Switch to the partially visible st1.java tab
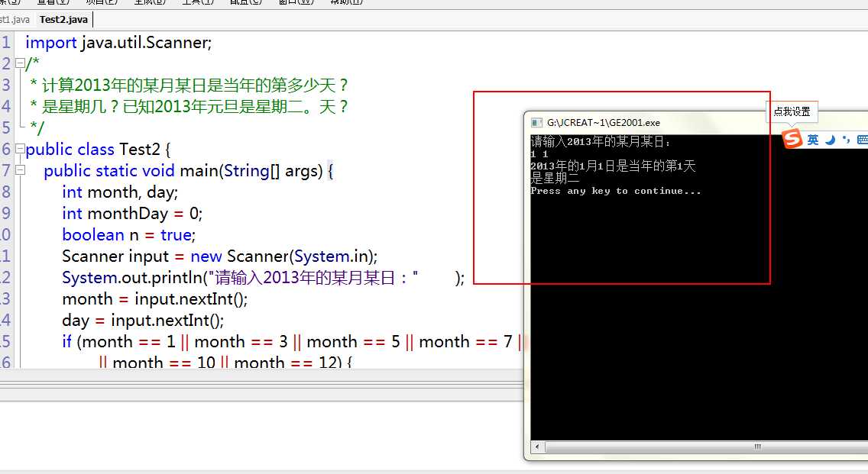 15,20
